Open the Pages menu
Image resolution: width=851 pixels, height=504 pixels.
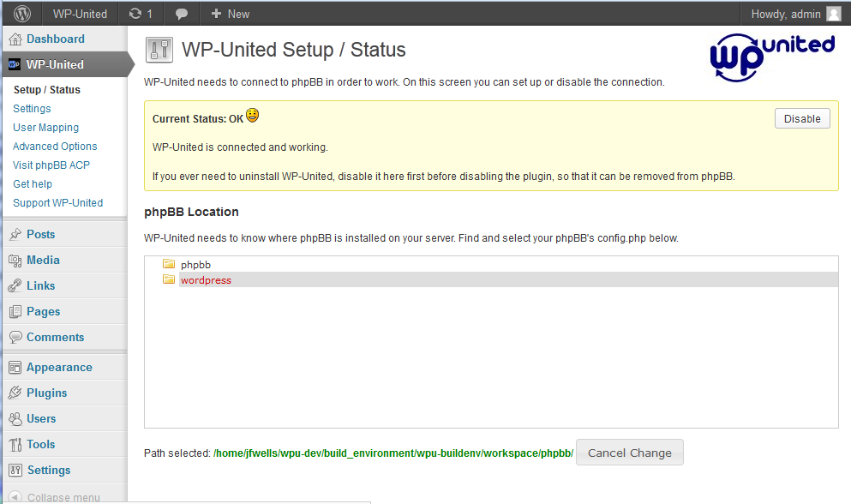point(44,312)
